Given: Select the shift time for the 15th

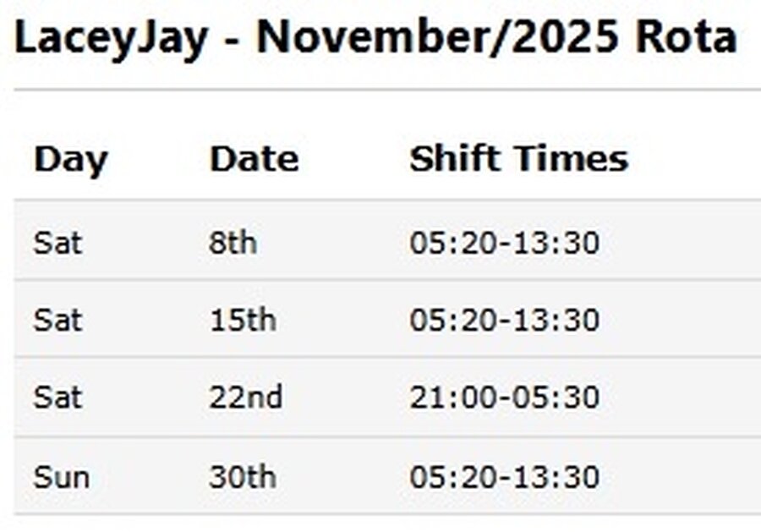Looking at the screenshot, I should [504, 321].
